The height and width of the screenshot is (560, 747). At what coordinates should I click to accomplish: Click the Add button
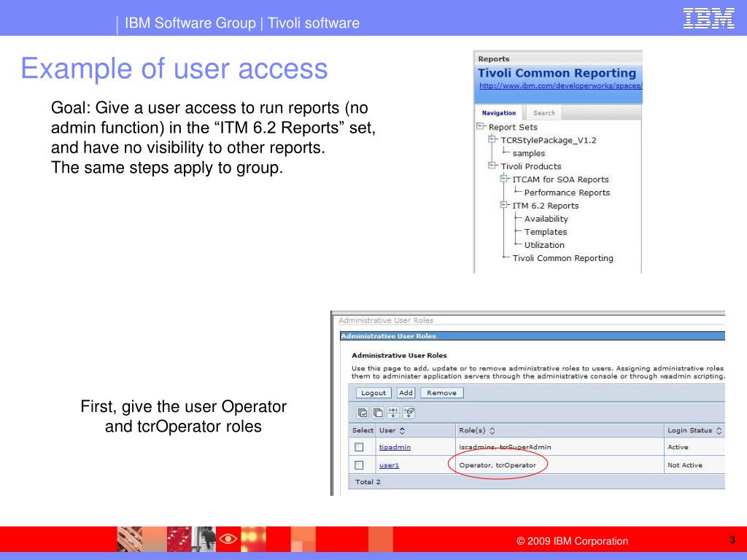coord(406,393)
